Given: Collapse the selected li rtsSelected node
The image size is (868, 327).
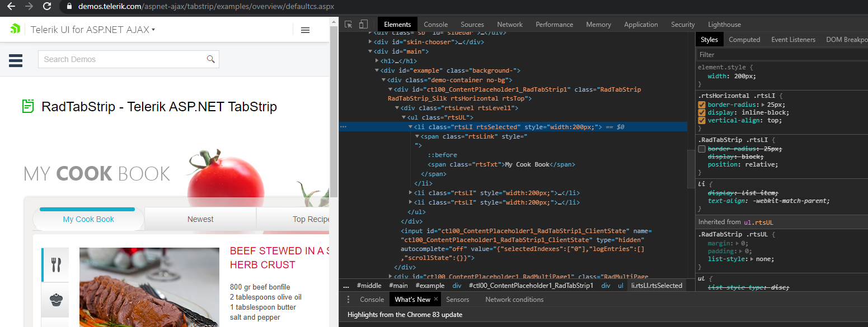Looking at the screenshot, I should click(410, 127).
